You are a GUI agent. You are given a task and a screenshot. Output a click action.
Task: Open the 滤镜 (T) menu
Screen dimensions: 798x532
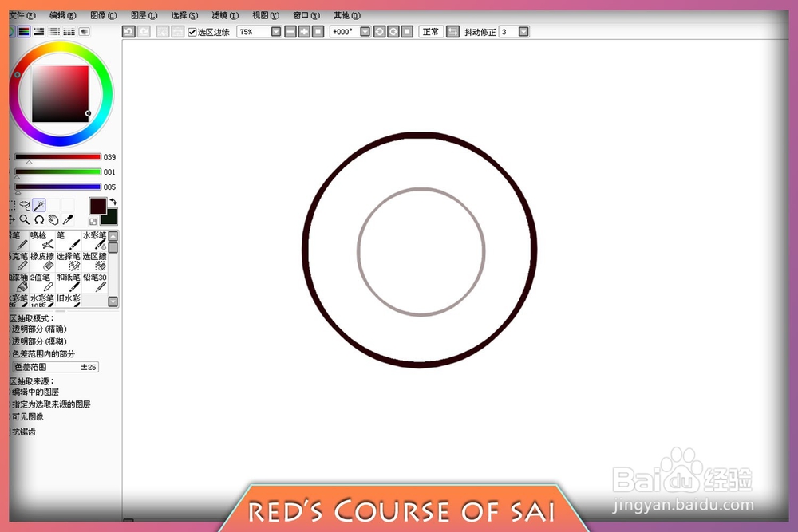(225, 15)
